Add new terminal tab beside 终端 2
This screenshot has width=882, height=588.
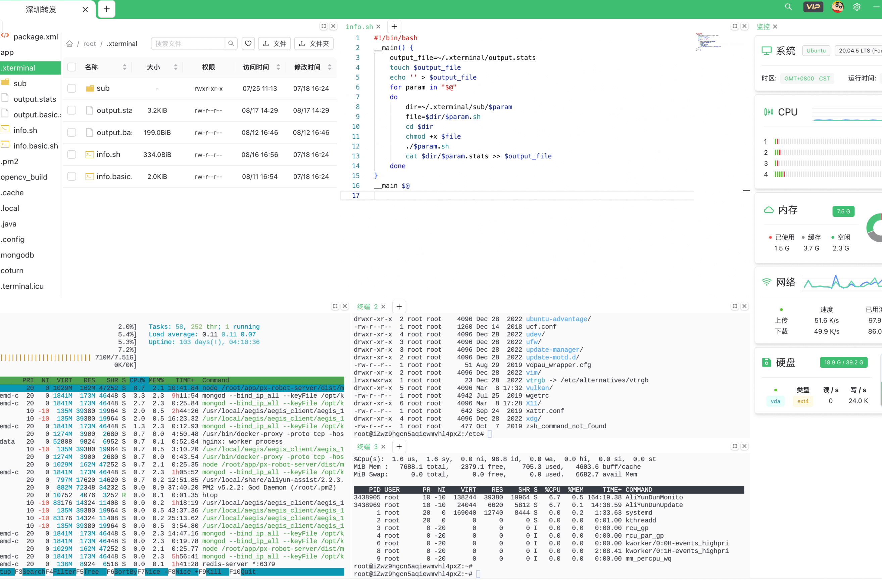point(399,306)
